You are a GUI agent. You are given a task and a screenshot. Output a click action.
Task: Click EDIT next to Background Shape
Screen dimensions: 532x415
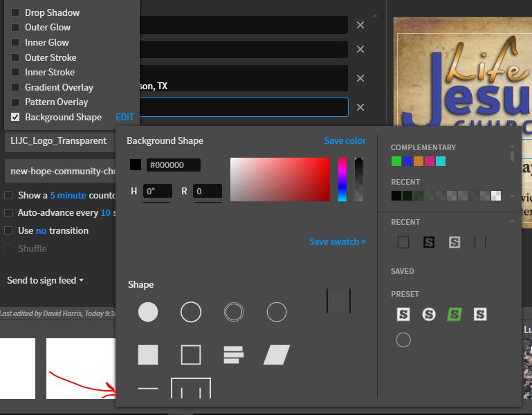[125, 117]
